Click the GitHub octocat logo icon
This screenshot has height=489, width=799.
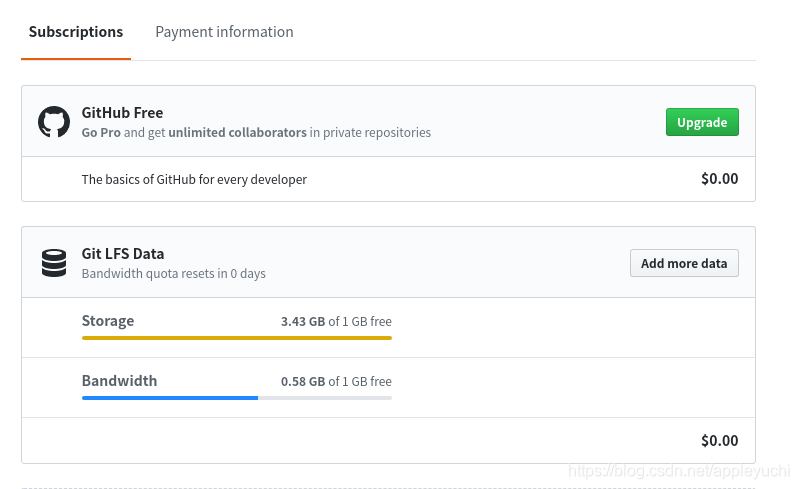54,122
